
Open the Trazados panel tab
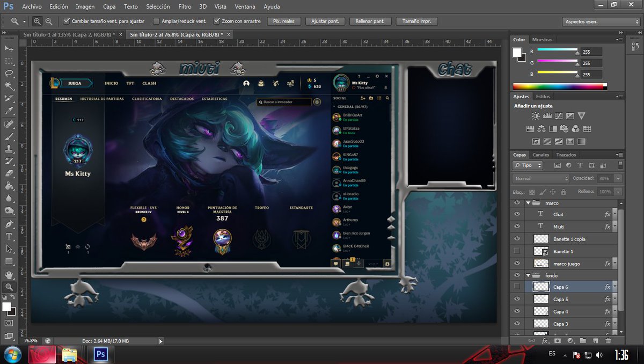566,155
